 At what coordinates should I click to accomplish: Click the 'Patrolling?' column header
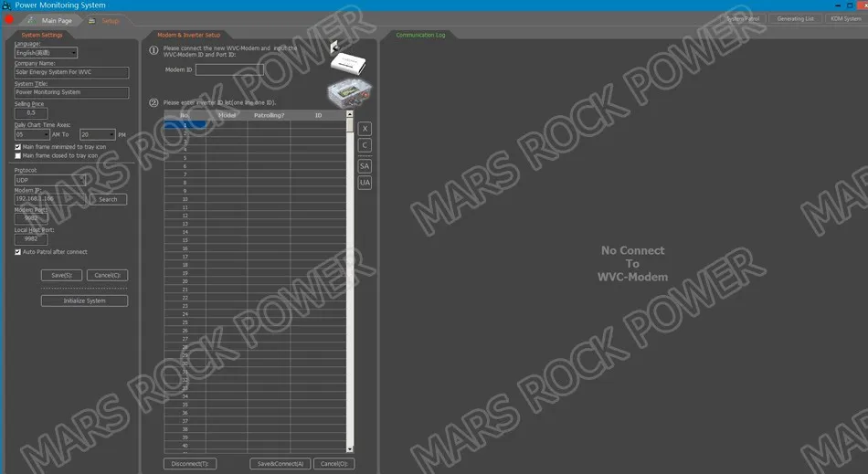click(x=269, y=116)
